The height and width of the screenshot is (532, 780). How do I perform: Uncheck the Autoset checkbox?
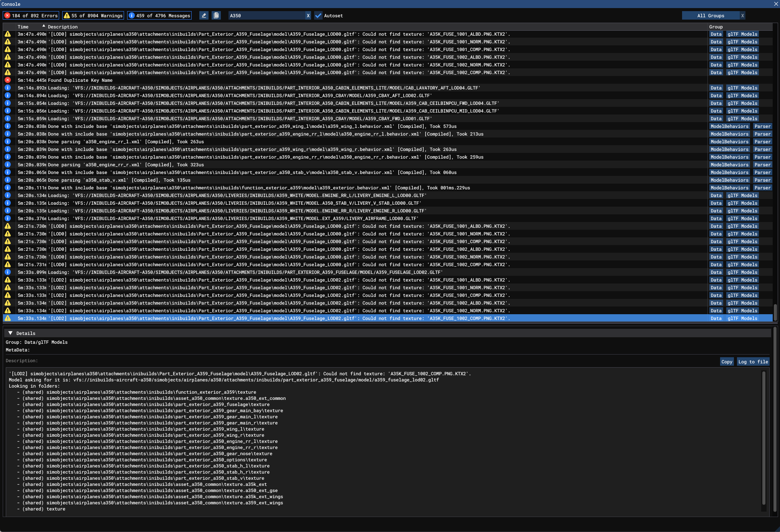pyautogui.click(x=318, y=16)
